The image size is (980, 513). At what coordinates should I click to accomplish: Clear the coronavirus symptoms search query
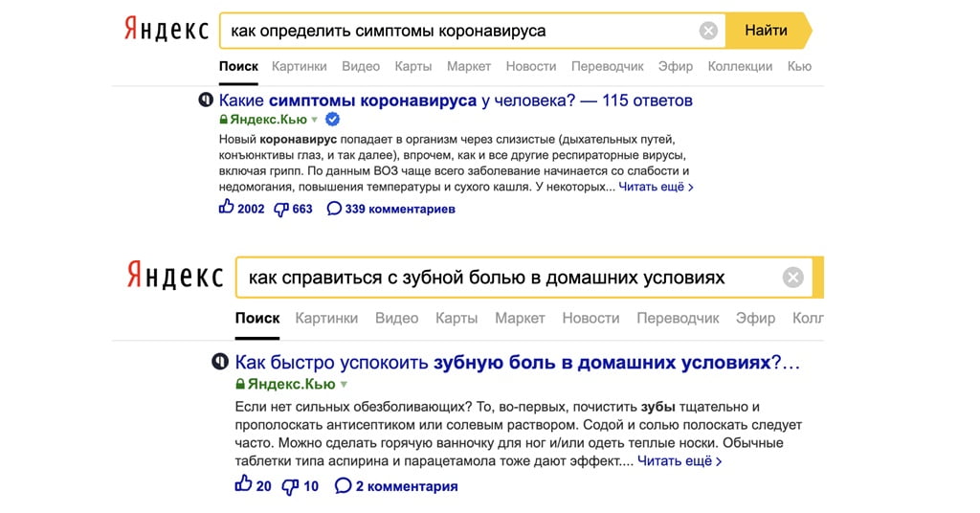708,31
